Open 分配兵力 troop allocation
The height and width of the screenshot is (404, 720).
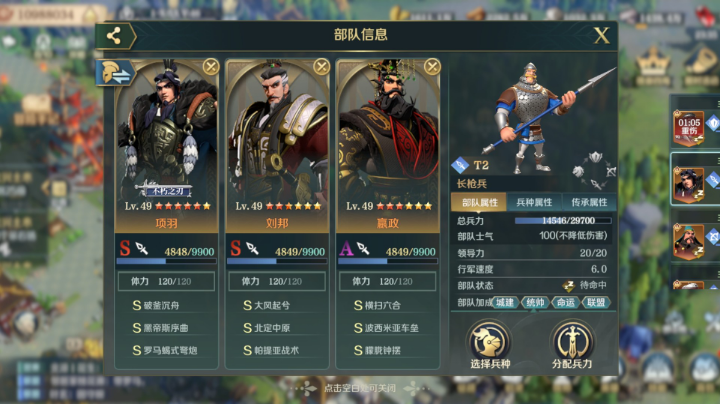pos(572,345)
